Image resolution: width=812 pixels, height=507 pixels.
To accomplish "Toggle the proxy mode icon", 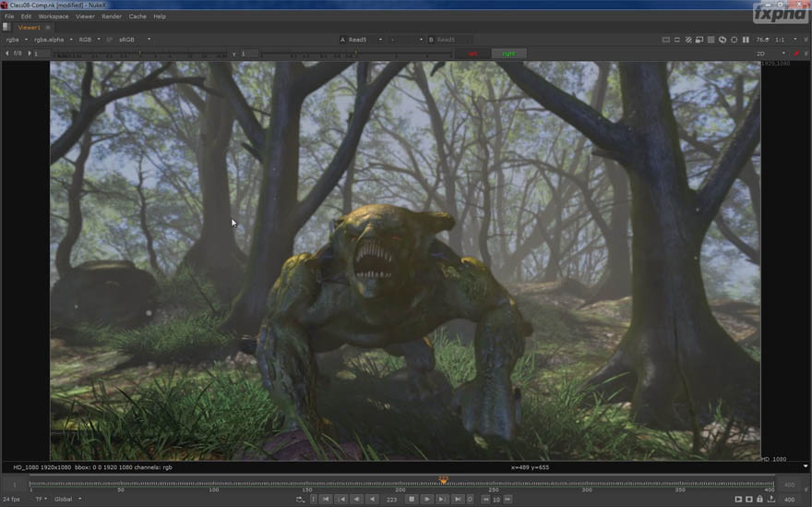I will tap(699, 40).
